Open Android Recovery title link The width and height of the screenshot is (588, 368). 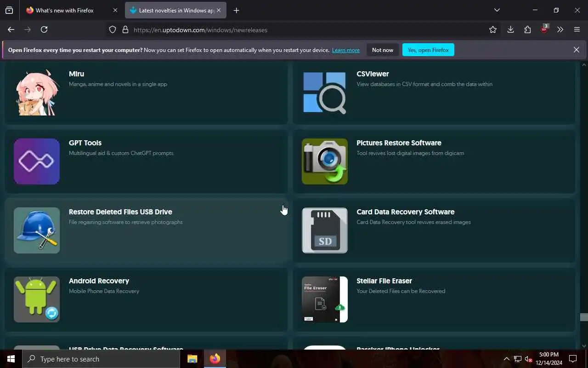tap(99, 281)
